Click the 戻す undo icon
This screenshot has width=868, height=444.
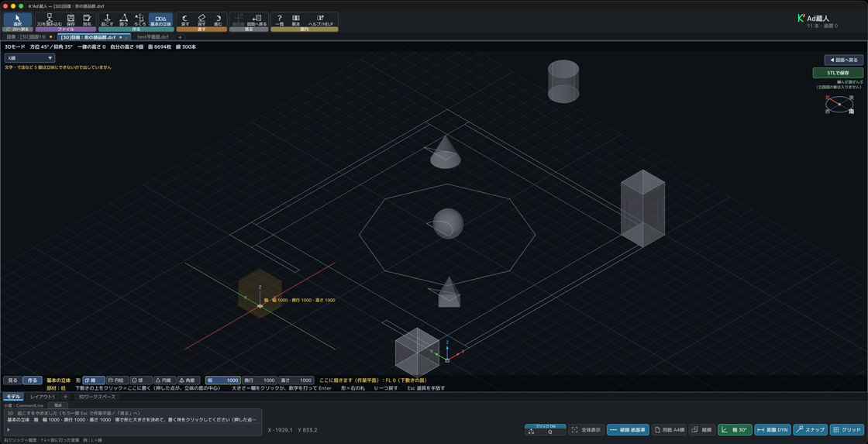[185, 20]
